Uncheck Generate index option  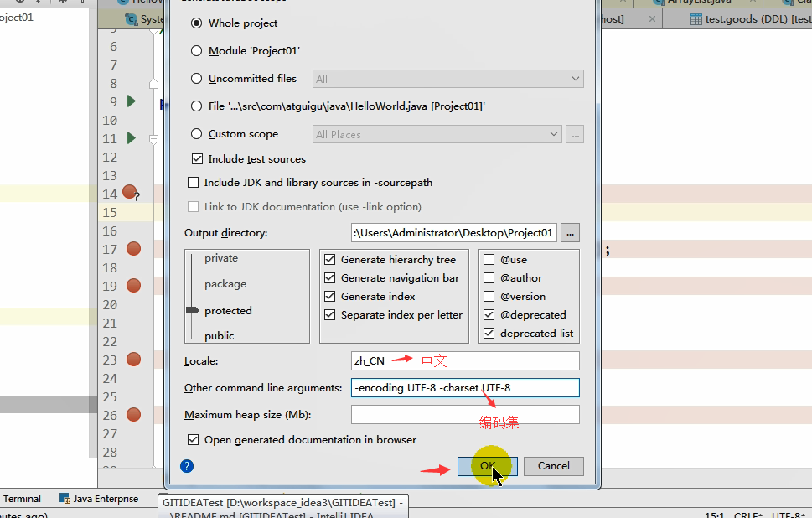click(x=330, y=296)
